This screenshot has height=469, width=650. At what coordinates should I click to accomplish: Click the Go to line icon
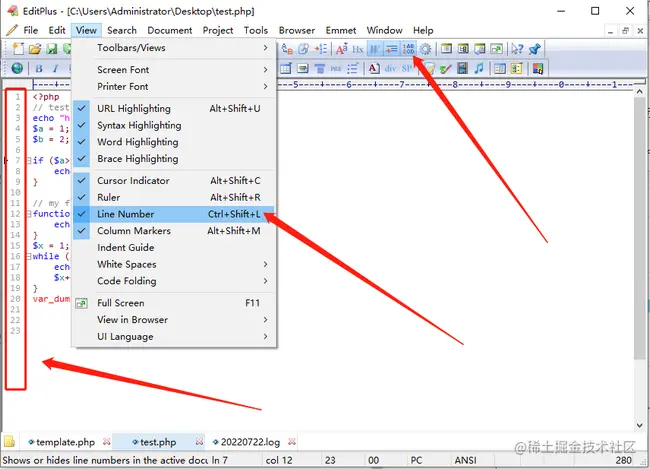[x=320, y=49]
